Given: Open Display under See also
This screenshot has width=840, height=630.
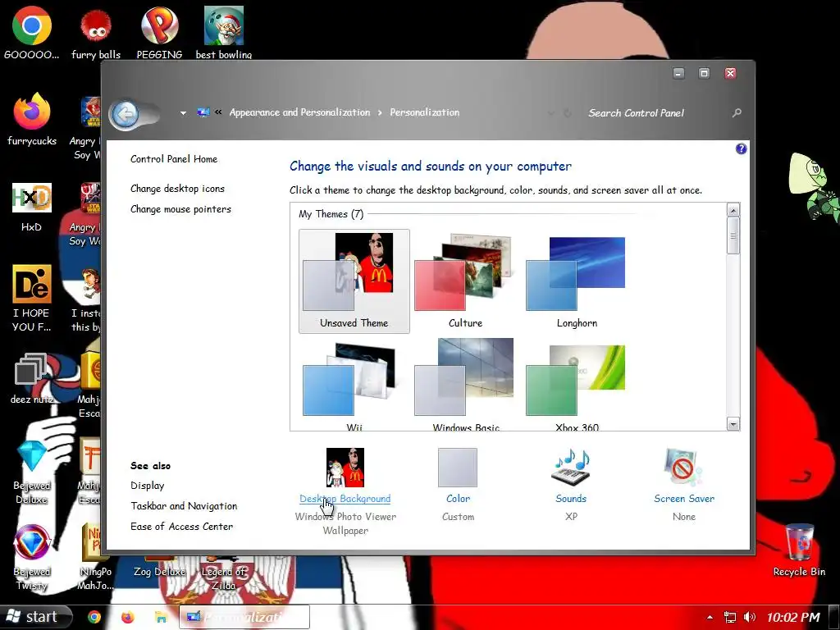Looking at the screenshot, I should tap(148, 486).
